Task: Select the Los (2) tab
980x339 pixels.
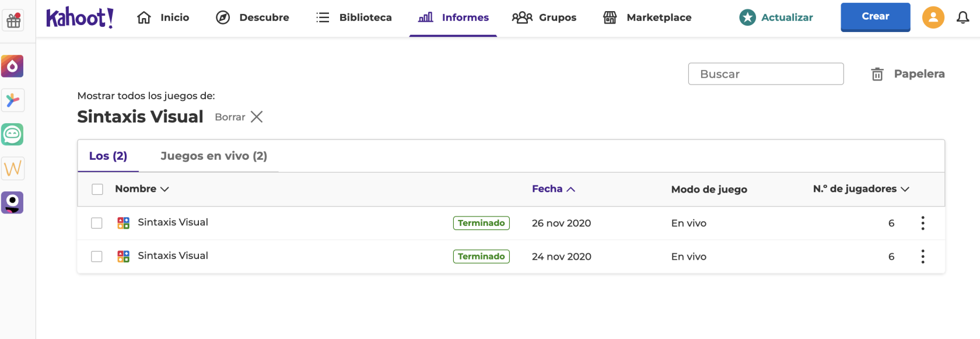Action: tap(108, 156)
